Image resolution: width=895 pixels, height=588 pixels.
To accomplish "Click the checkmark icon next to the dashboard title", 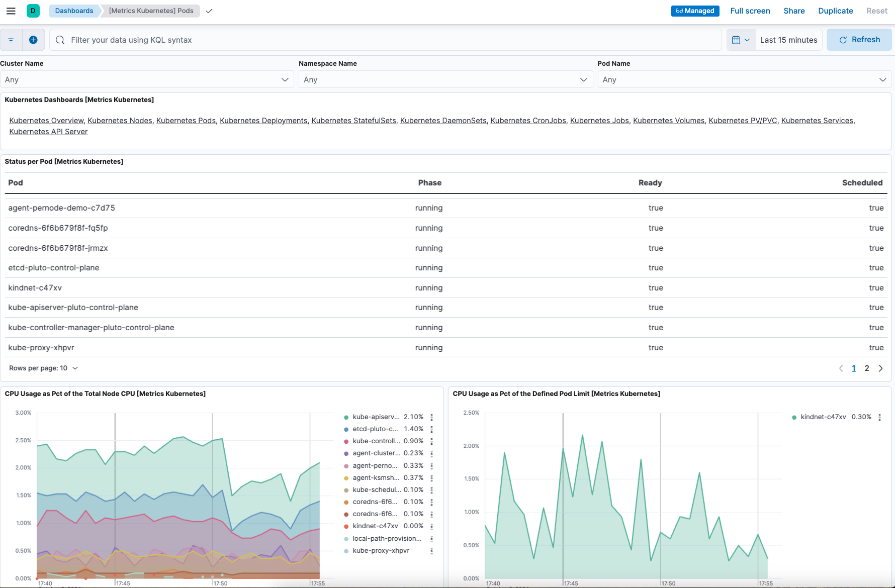I will 209,11.
